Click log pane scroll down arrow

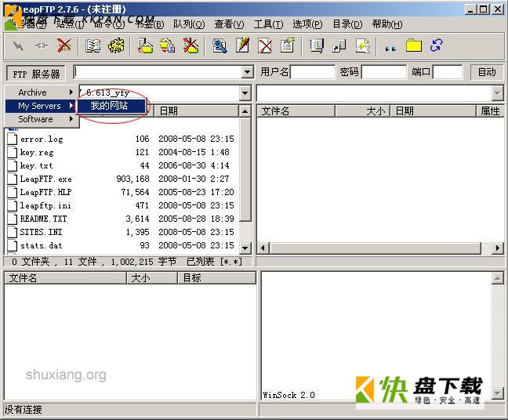click(x=497, y=393)
